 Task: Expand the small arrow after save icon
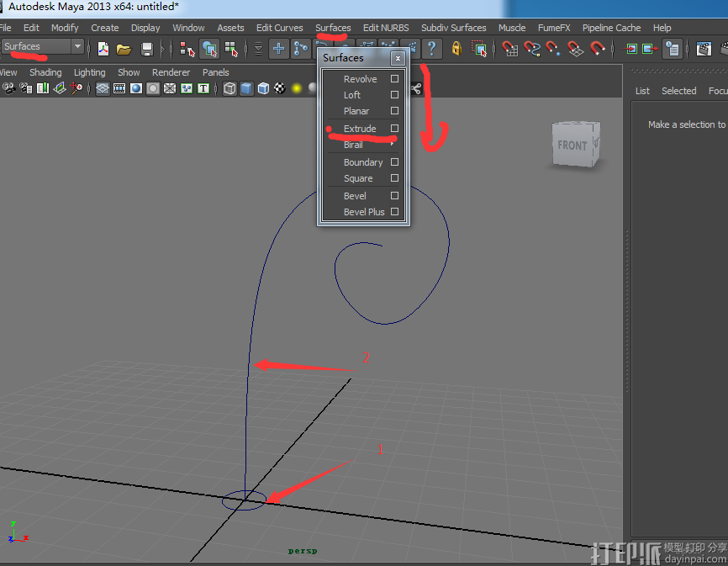pyautogui.click(x=162, y=49)
